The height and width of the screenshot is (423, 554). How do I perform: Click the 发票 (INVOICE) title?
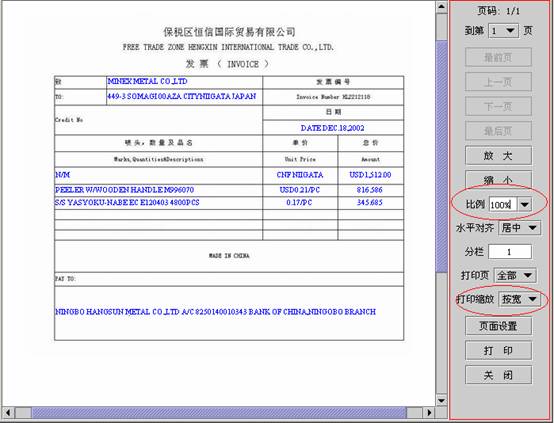[x=228, y=64]
